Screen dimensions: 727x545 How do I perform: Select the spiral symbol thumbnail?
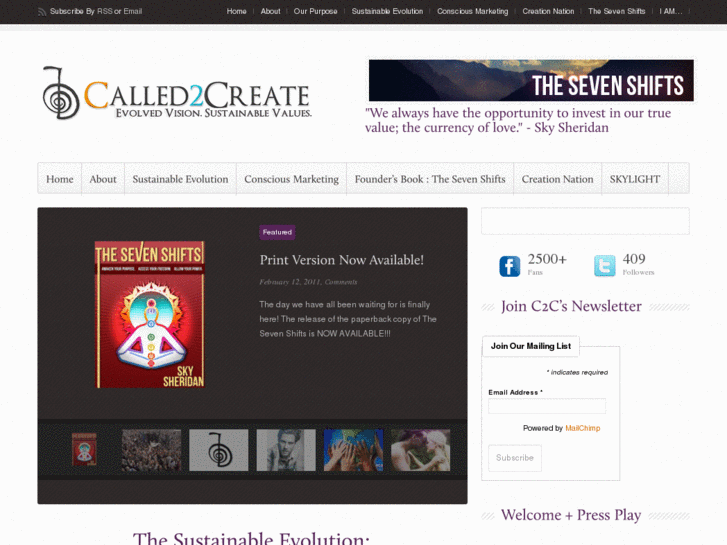[218, 450]
